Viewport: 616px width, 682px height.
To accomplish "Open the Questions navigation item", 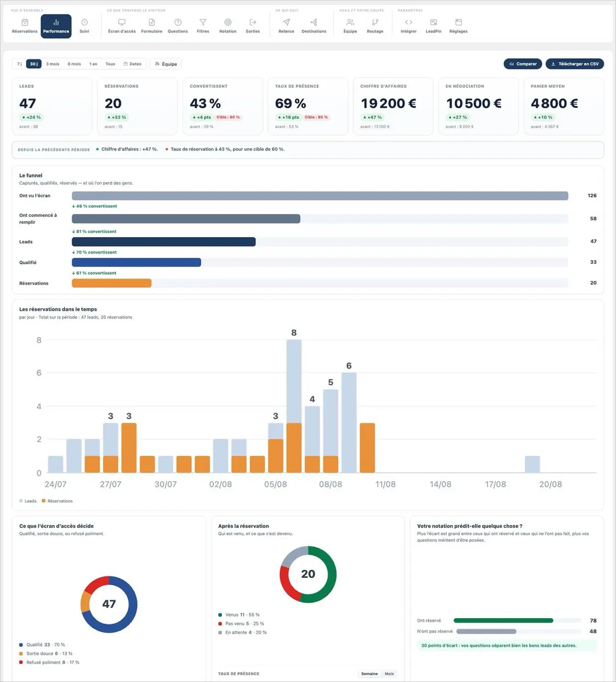I will click(x=178, y=26).
